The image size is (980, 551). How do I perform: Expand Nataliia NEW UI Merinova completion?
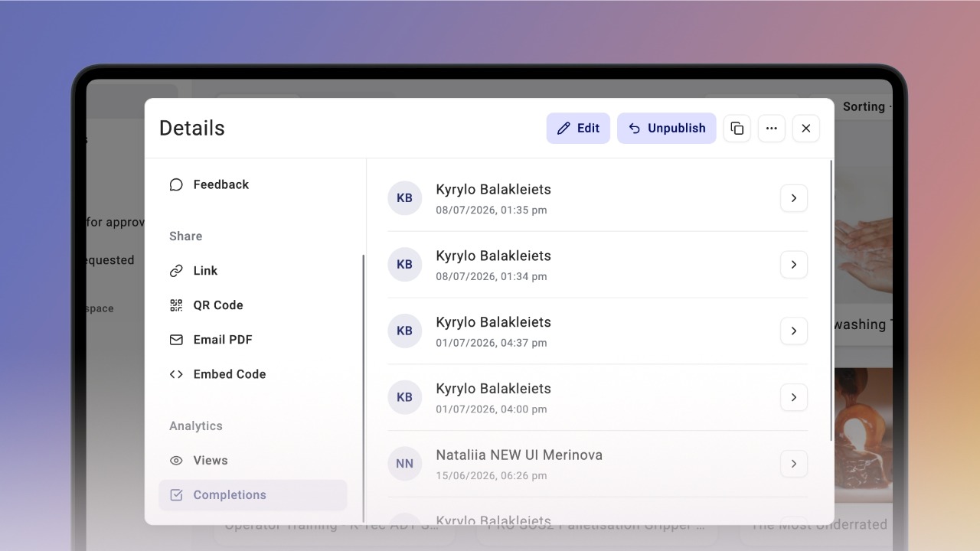coord(794,464)
